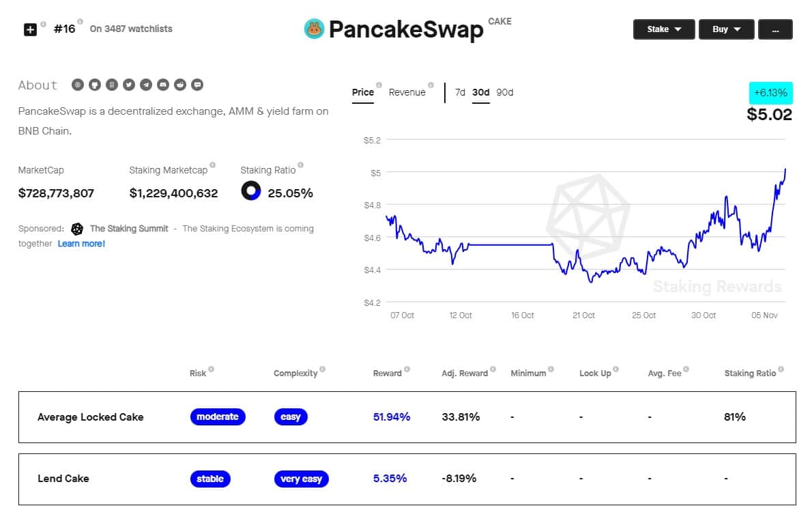
Task: Open the Buy dropdown button
Action: pyautogui.click(x=726, y=29)
